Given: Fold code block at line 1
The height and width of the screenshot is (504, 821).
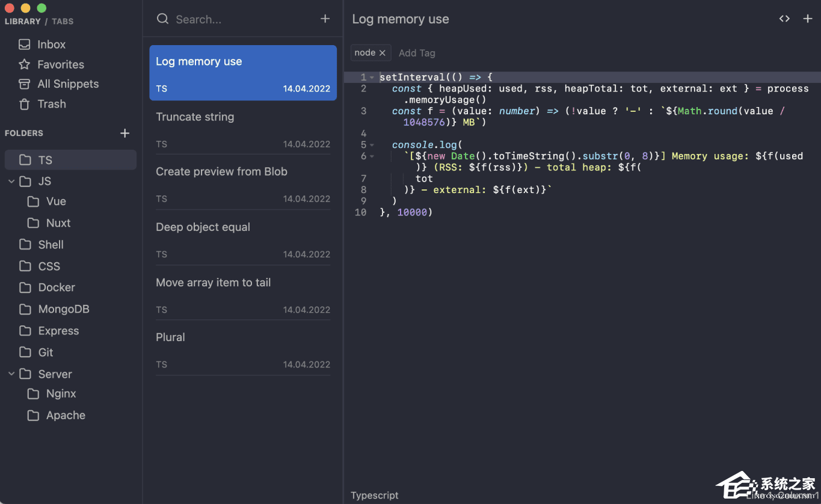Looking at the screenshot, I should pyautogui.click(x=372, y=78).
